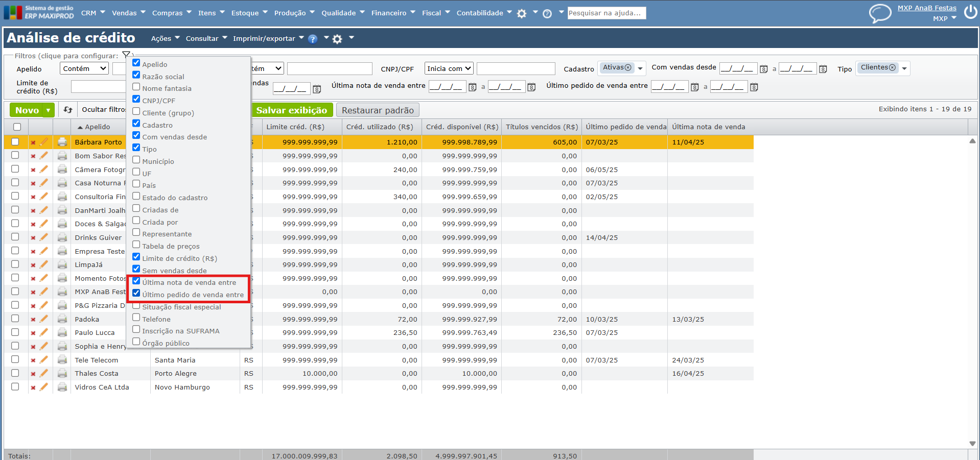Viewport: 980px width, 460px height.
Task: Open the chat bubble icon in header
Action: (x=880, y=13)
